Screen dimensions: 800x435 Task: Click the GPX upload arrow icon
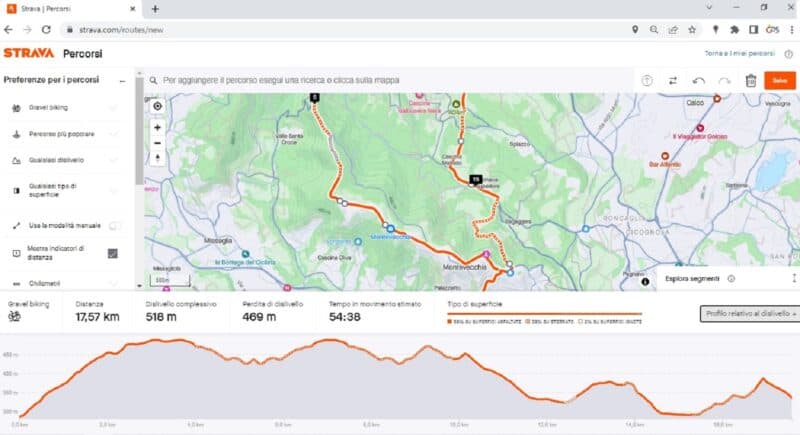[x=647, y=81]
